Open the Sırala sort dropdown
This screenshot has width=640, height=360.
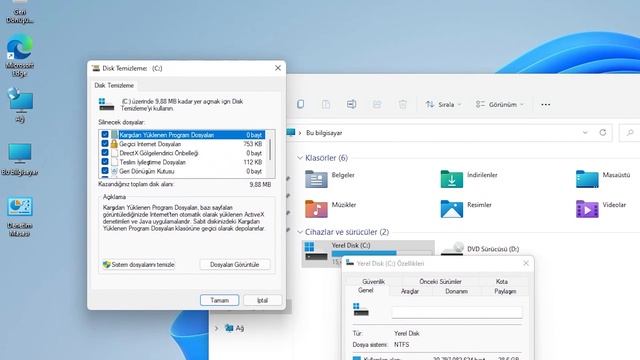click(x=443, y=104)
